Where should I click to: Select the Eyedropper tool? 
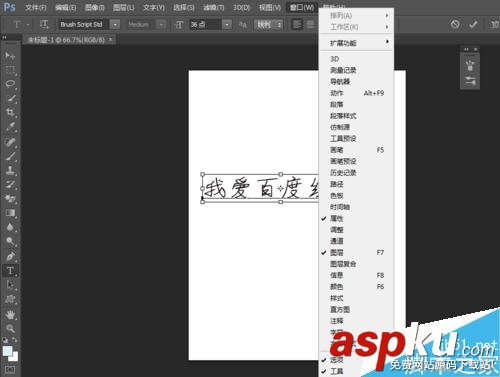(x=10, y=127)
